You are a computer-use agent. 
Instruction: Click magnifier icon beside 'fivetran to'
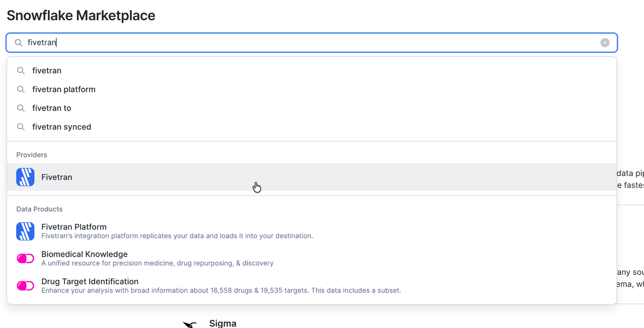[x=21, y=108]
